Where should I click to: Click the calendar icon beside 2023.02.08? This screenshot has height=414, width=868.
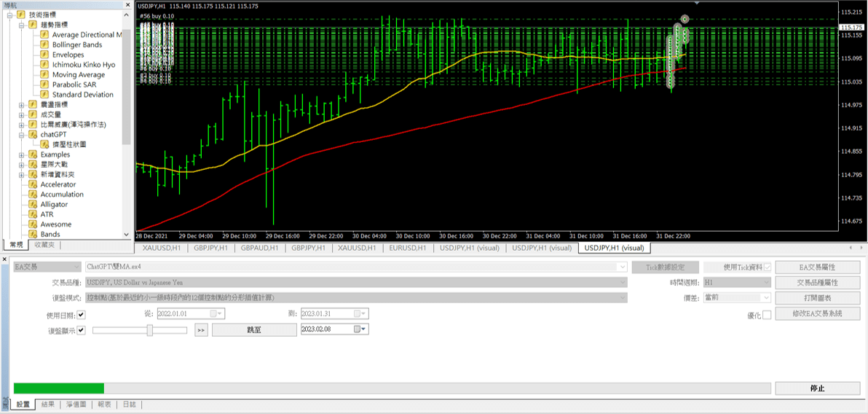(358, 329)
